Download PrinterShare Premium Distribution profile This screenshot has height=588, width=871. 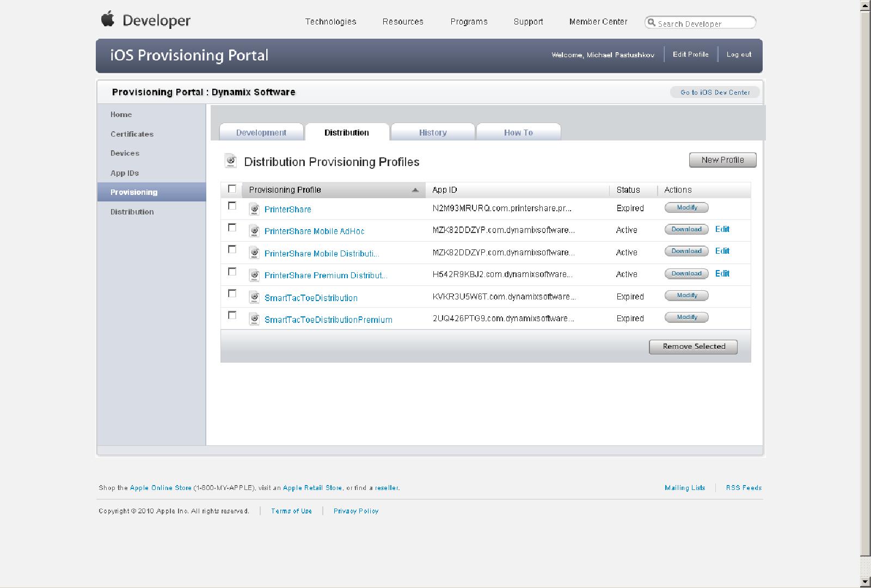coord(686,273)
